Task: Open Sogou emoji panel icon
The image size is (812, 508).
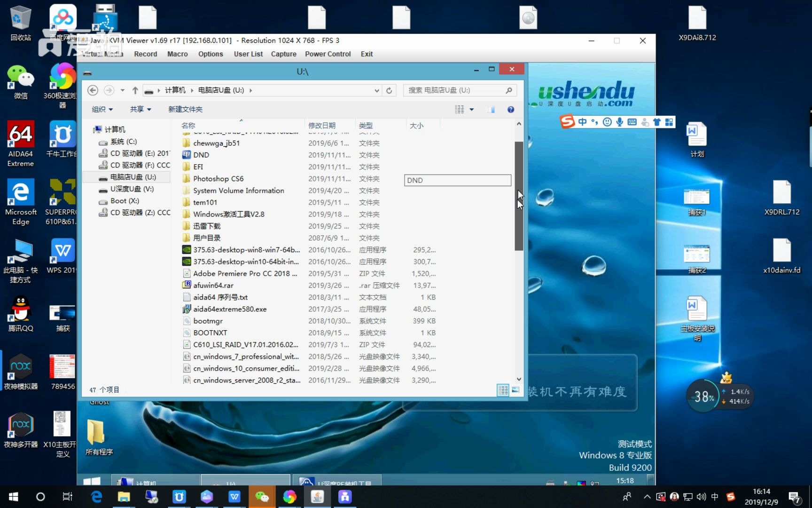Action: (607, 122)
